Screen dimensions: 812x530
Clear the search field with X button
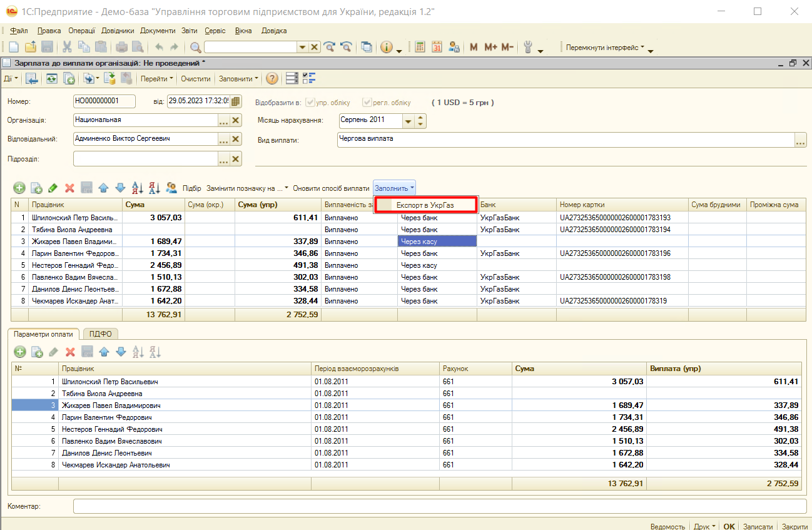pyautogui.click(x=315, y=47)
